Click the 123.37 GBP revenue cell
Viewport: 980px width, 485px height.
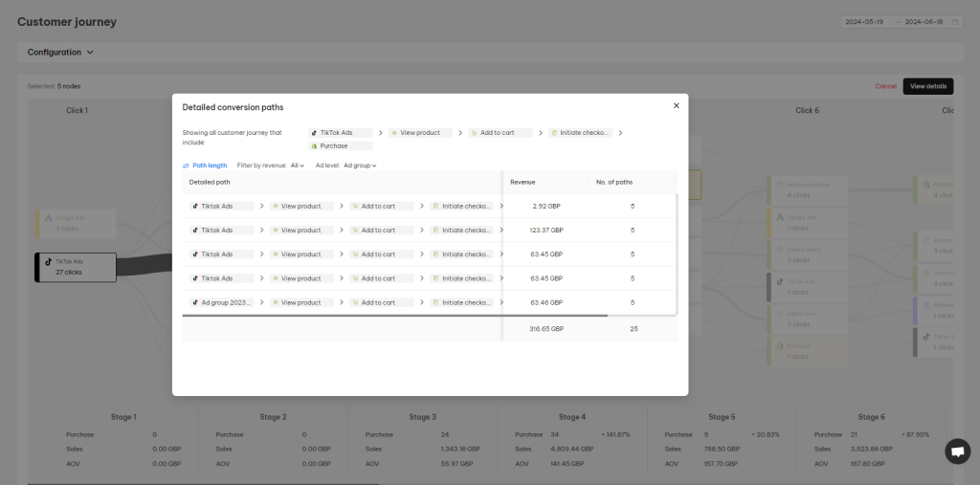pos(546,230)
